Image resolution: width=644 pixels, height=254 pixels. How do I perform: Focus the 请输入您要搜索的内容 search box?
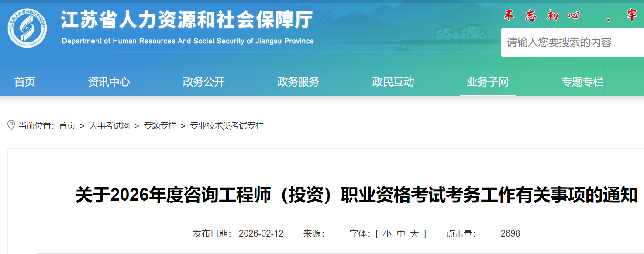pos(572,43)
